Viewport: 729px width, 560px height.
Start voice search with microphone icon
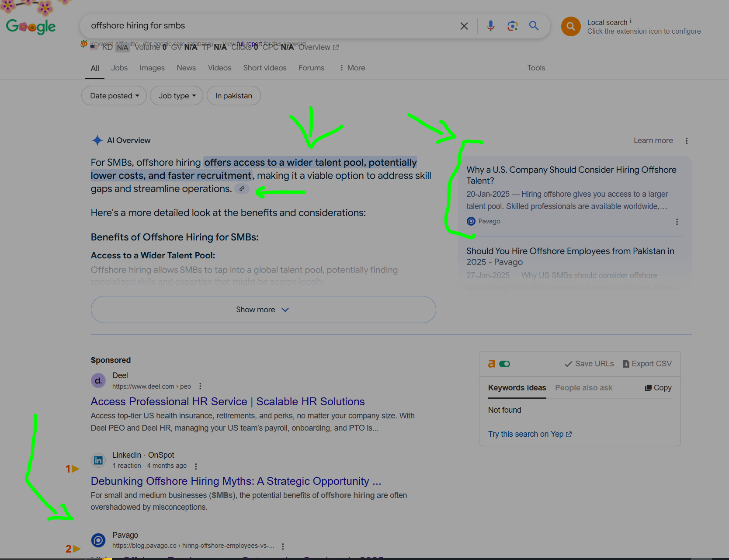point(491,26)
